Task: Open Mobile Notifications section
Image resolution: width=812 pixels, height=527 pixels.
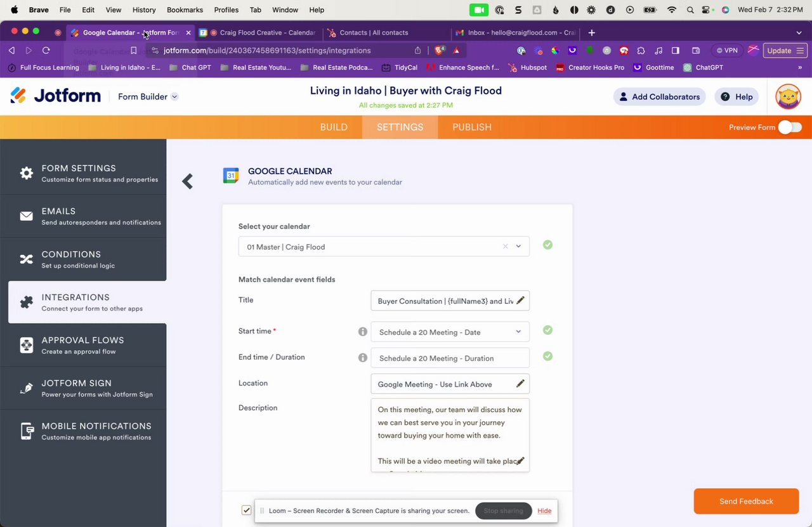Action: [83, 431]
